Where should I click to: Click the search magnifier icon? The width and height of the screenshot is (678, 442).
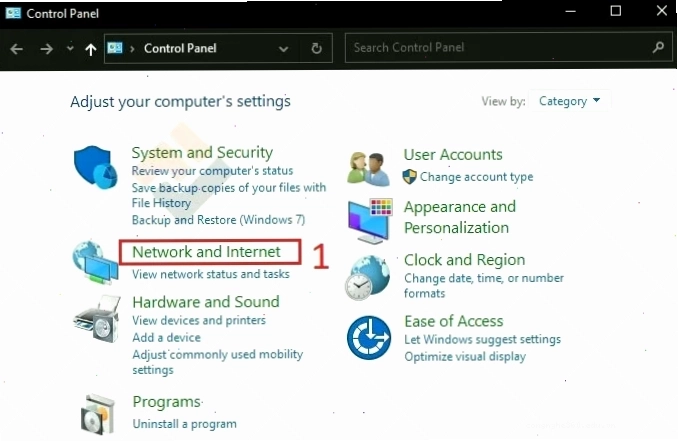pos(659,47)
